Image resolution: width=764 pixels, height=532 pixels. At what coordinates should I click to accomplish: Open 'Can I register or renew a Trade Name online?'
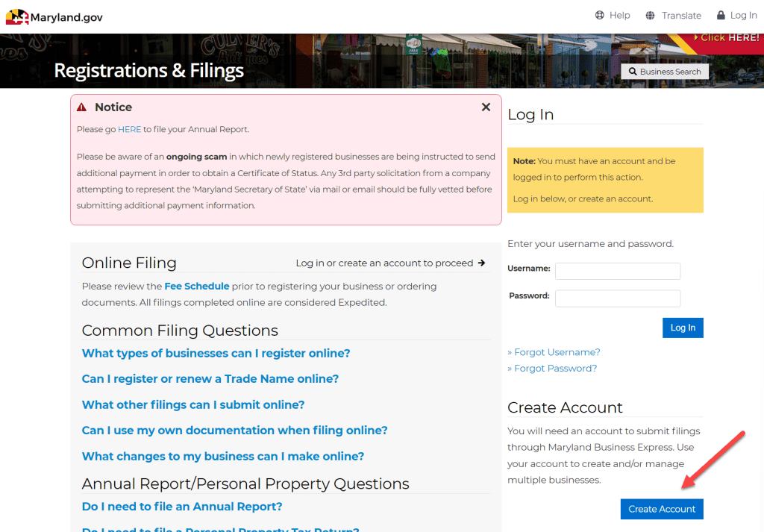click(x=210, y=379)
